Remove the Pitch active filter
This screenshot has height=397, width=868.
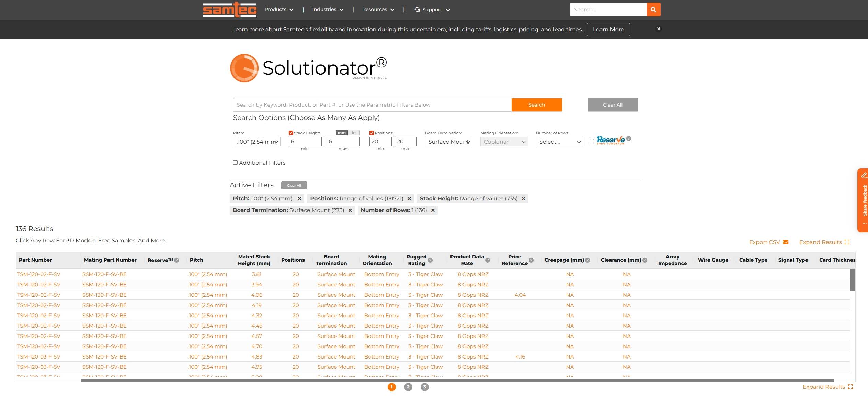[x=299, y=199]
